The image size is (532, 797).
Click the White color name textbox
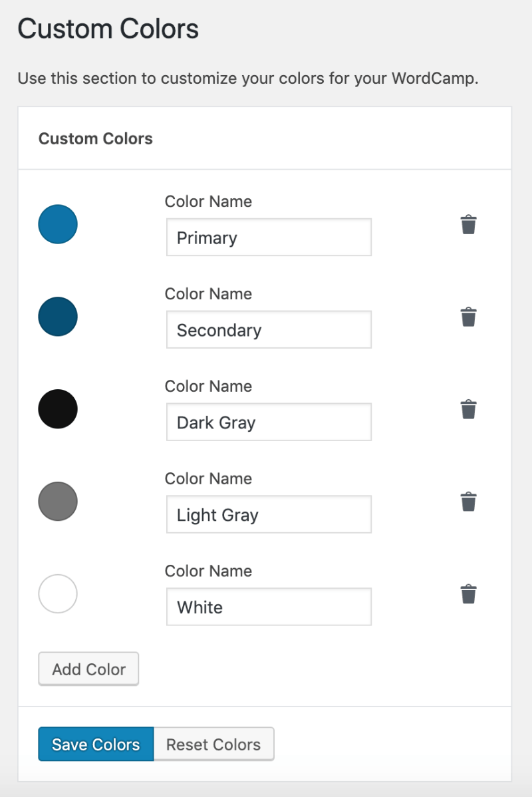(269, 607)
